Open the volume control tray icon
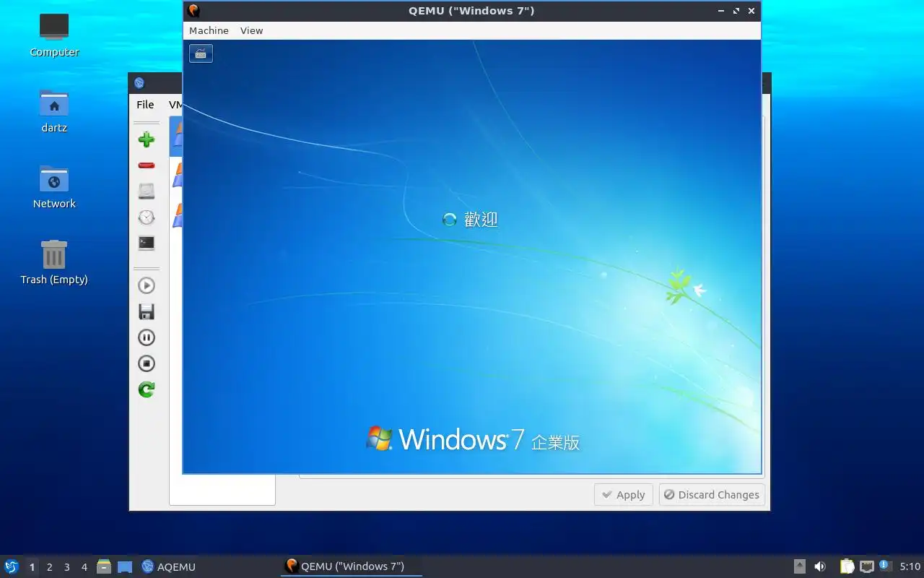 (820, 566)
